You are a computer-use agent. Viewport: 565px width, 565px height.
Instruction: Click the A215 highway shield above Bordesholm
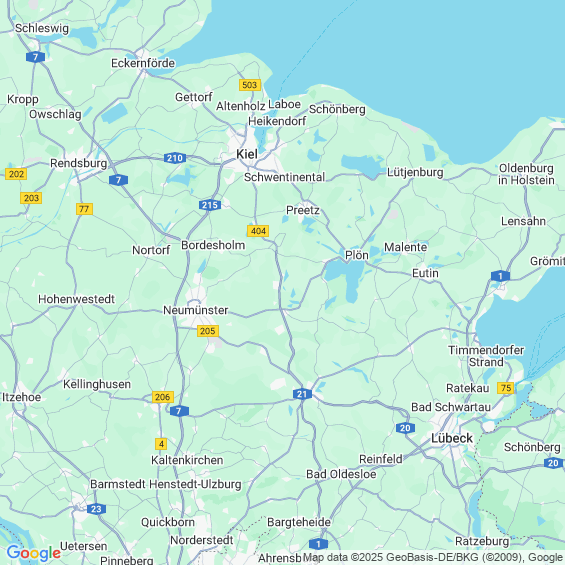point(210,205)
